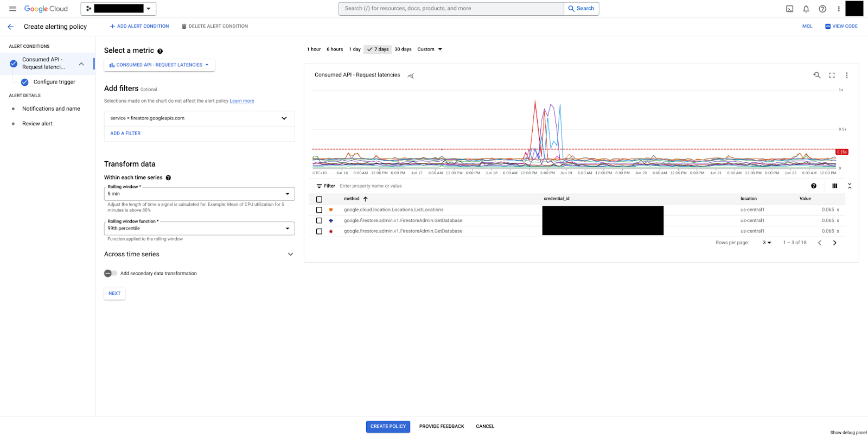Go to next page of table rows
Screen dimensions: 868x437
[x=834, y=243]
